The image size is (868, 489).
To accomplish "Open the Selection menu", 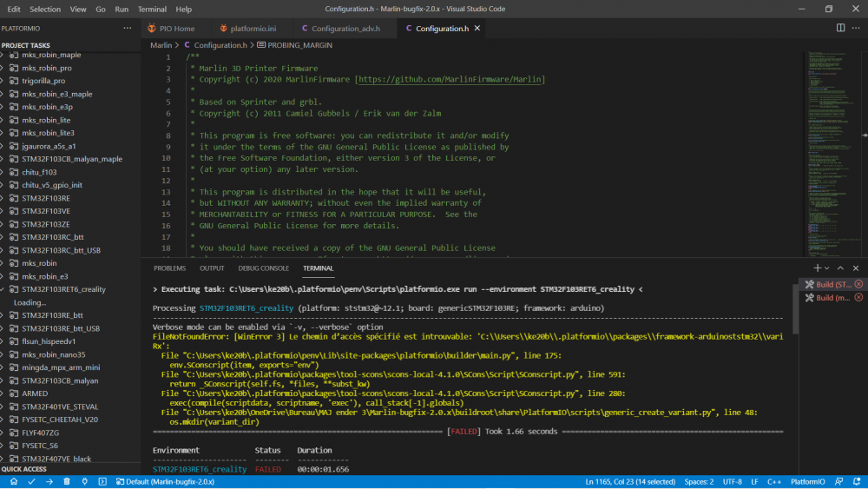I will click(x=45, y=9).
